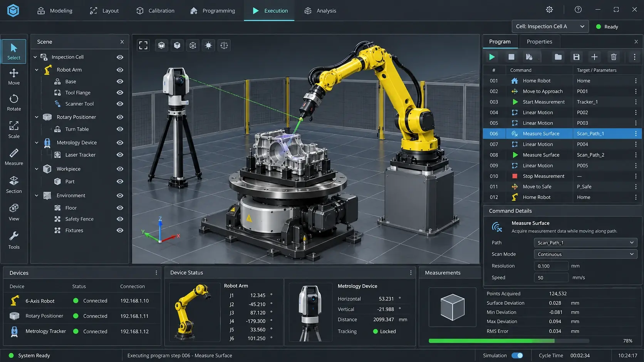Select program row 001 Home Robot
644x362 pixels.
tap(562, 81)
